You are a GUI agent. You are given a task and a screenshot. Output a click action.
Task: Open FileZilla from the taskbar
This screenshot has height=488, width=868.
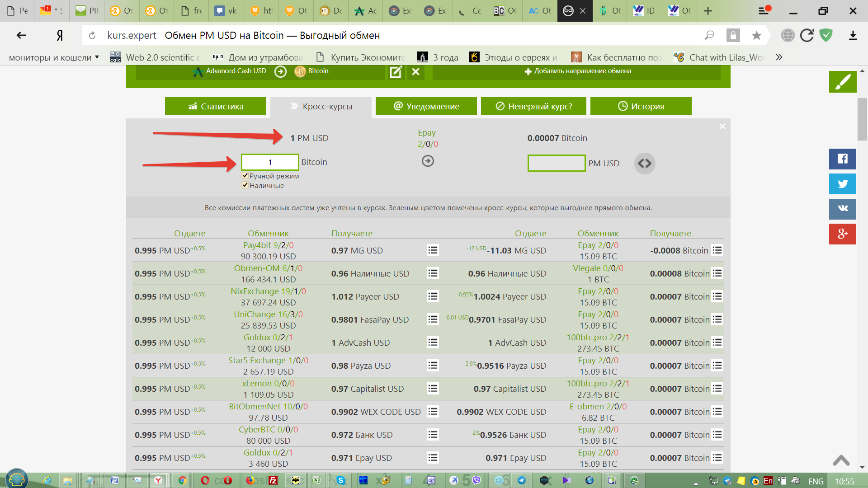[273, 480]
